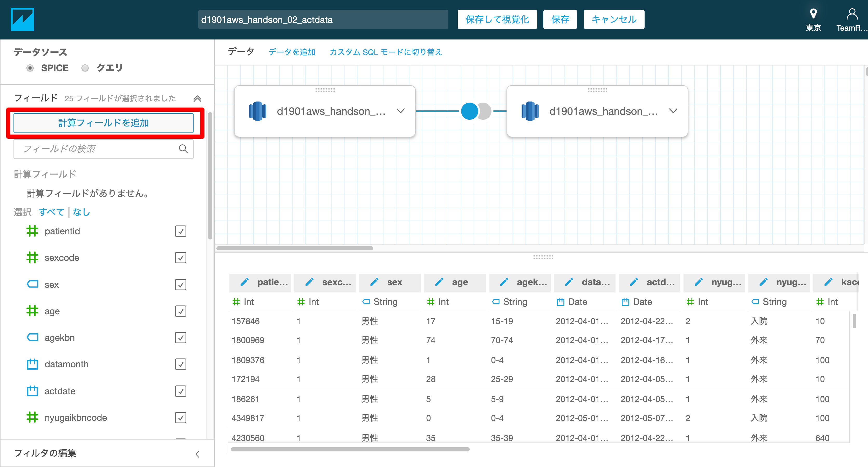Edit the agek... column with its pencil icon
868x467 pixels.
(504, 282)
